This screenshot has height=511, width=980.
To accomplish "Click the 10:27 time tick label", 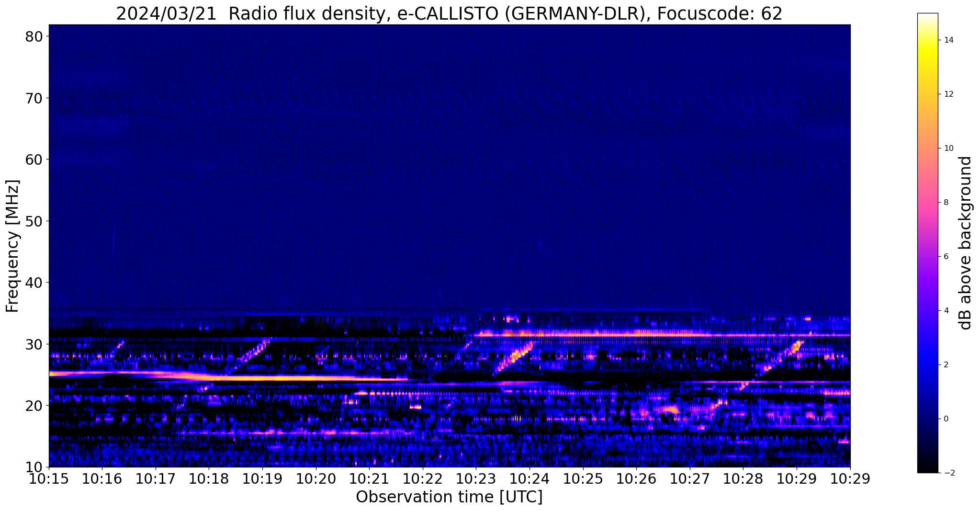I will (690, 479).
